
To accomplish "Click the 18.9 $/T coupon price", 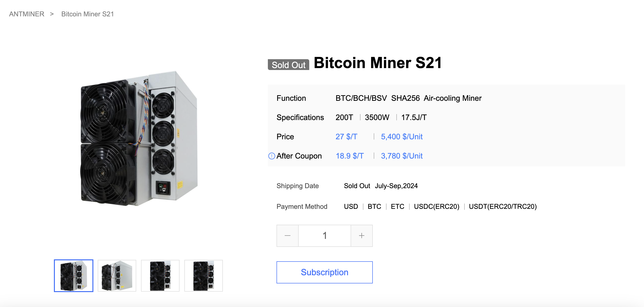I will click(x=349, y=156).
